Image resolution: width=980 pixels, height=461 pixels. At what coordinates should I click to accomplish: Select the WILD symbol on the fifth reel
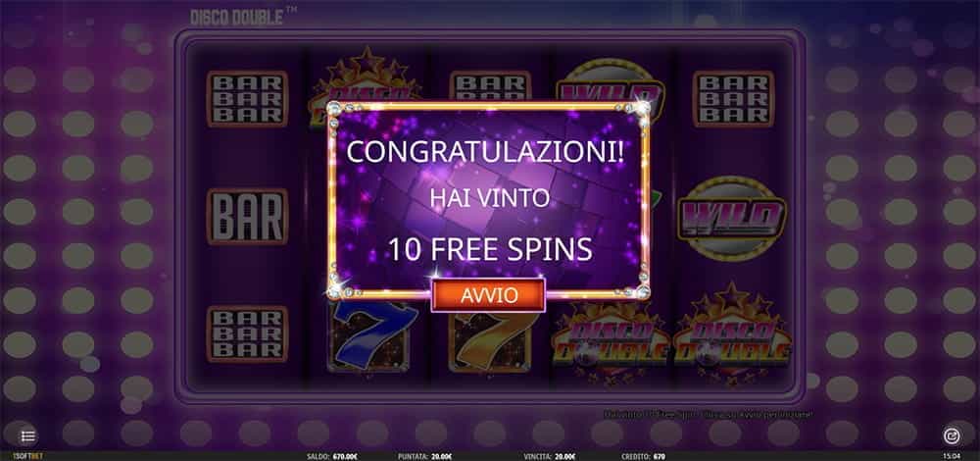tap(732, 219)
